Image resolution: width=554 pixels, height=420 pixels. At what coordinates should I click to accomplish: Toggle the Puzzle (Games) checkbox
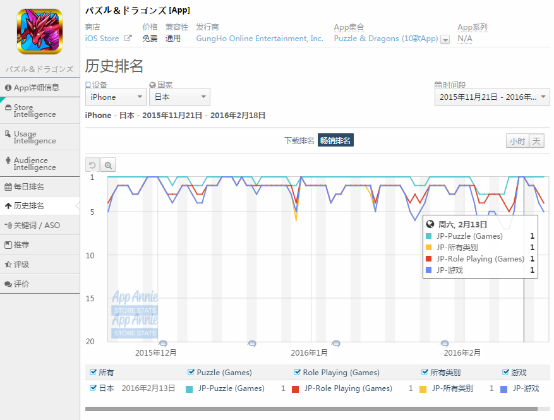pos(191,372)
